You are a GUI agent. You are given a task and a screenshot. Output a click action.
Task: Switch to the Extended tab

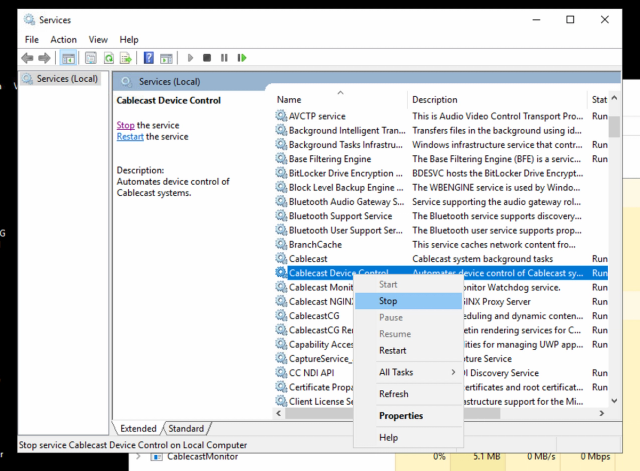tap(138, 429)
